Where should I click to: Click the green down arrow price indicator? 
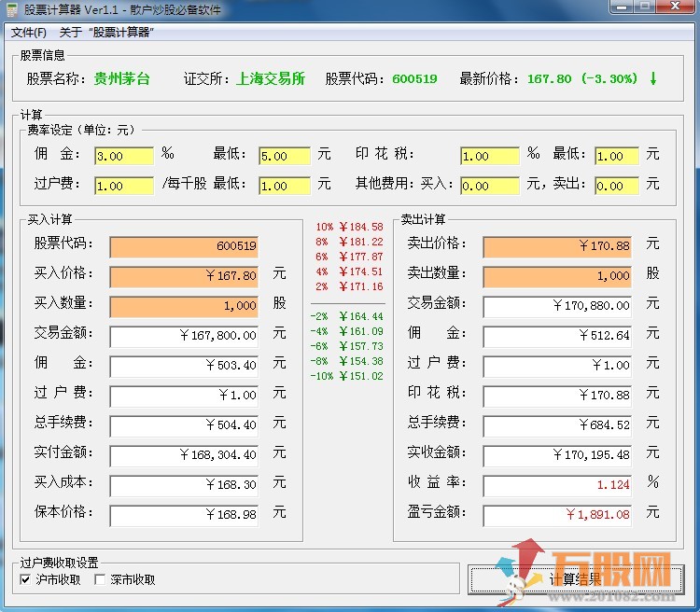(x=653, y=79)
